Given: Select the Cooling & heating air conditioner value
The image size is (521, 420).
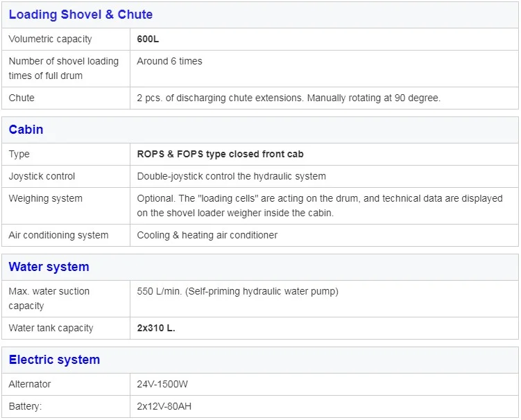Looking at the screenshot, I should (x=207, y=235).
